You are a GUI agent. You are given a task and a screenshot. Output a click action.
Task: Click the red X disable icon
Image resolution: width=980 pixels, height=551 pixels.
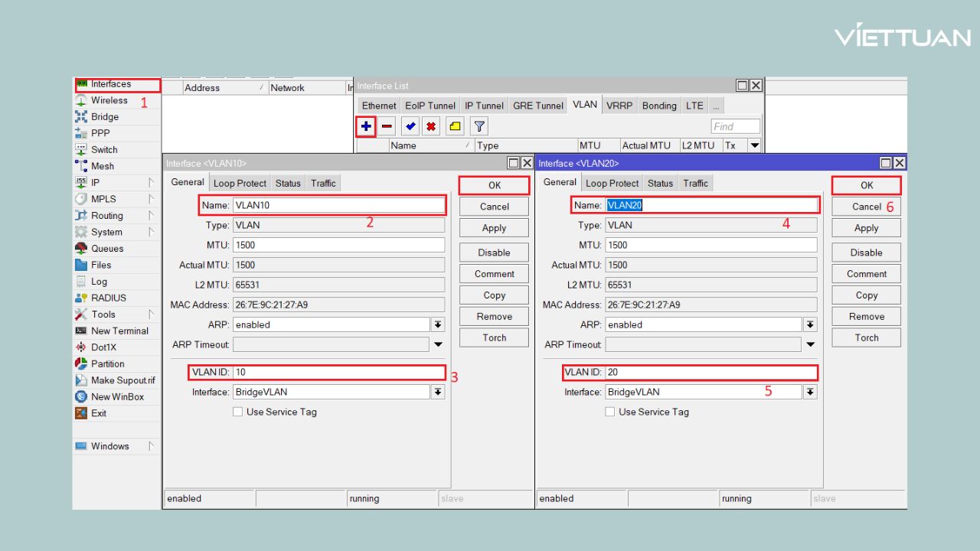point(431,126)
